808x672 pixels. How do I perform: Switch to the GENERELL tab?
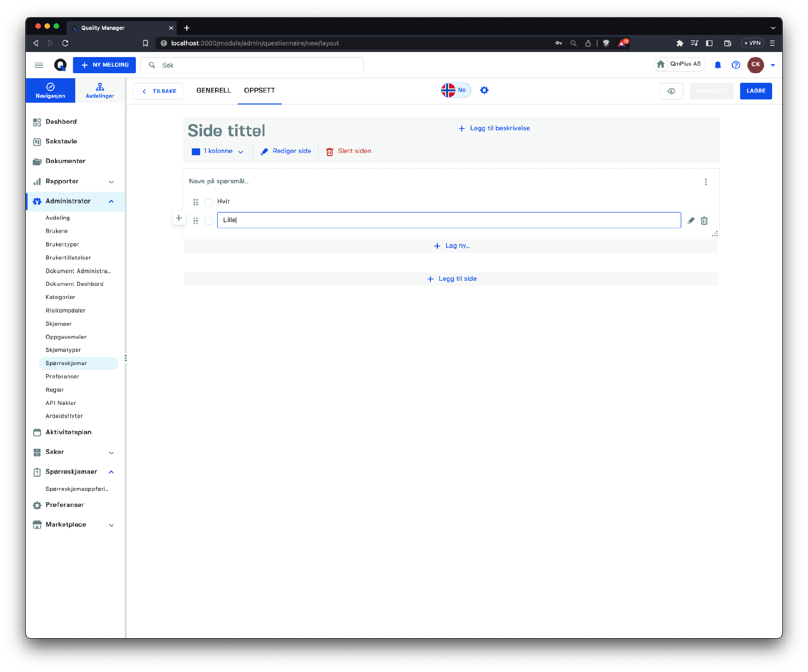coord(214,90)
